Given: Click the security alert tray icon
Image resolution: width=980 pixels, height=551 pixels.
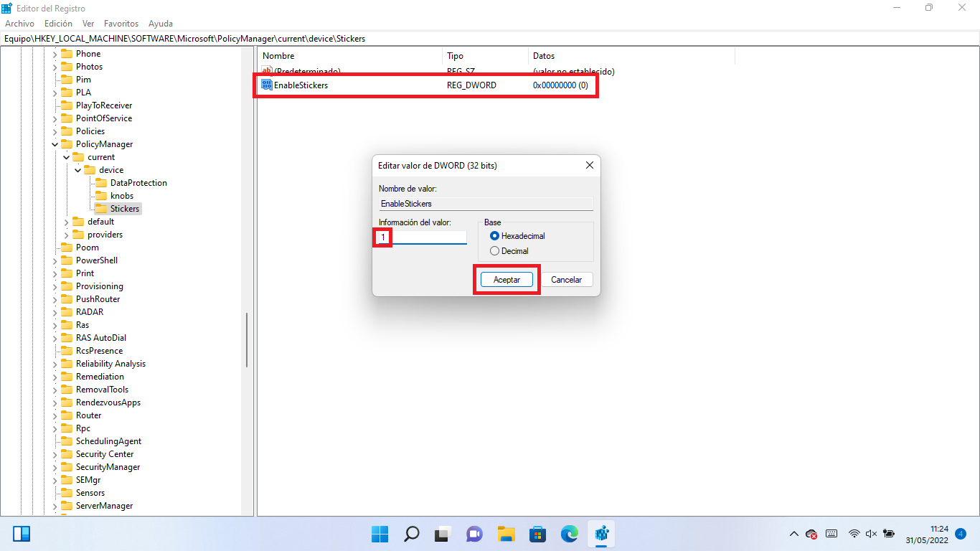Looking at the screenshot, I should click(811, 534).
